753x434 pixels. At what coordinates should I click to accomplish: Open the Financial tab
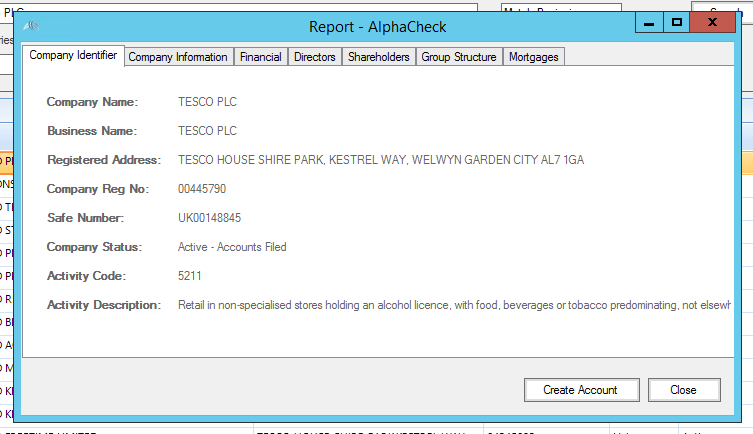[x=261, y=57]
